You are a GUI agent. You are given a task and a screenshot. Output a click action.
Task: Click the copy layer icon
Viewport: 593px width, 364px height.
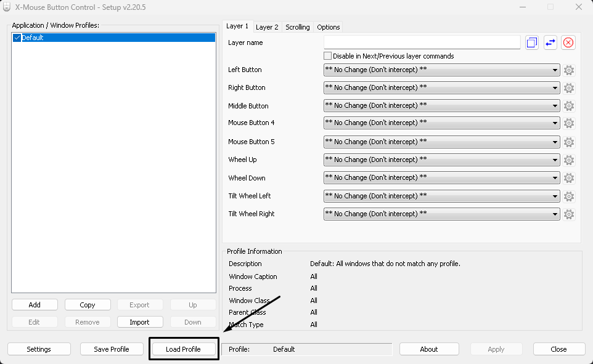[532, 42]
